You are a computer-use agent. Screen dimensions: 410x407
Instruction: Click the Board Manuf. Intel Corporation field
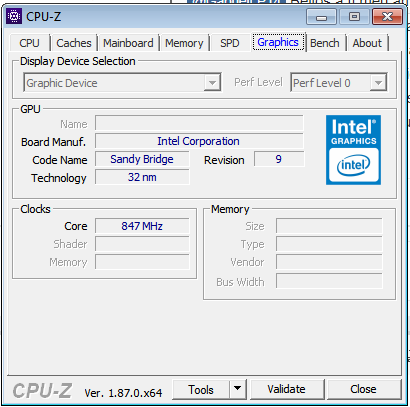(199, 141)
